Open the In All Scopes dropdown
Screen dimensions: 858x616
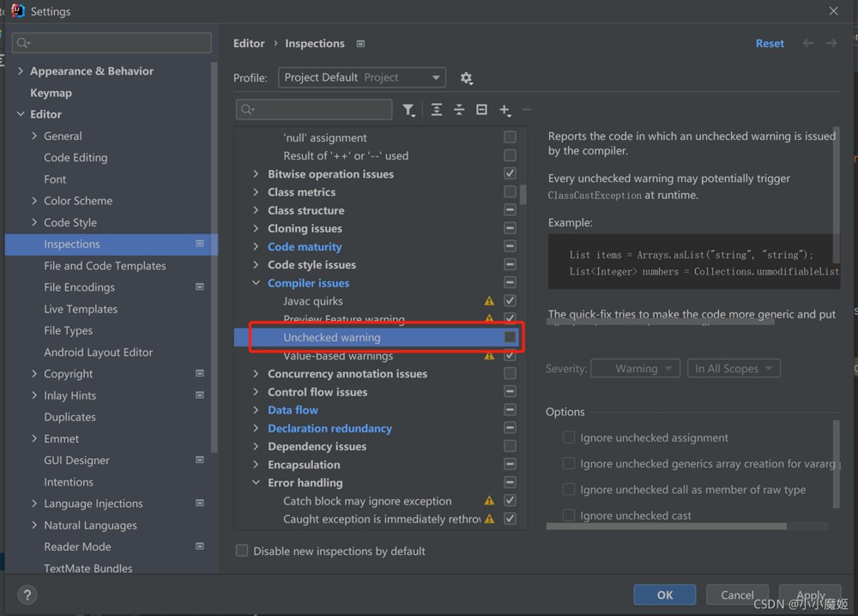tap(734, 368)
